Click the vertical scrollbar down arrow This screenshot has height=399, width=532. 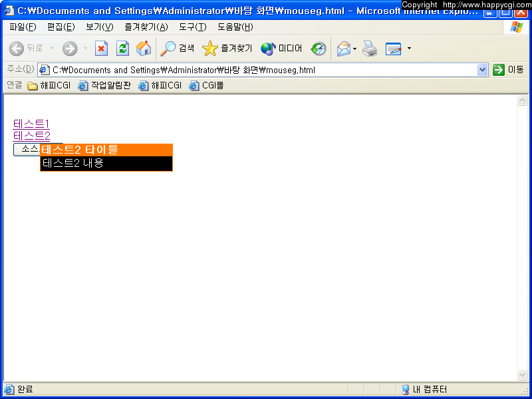point(522,374)
